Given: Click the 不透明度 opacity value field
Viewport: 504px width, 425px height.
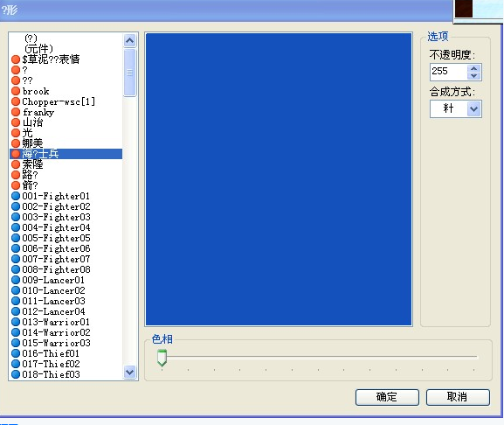Looking at the screenshot, I should tap(449, 72).
